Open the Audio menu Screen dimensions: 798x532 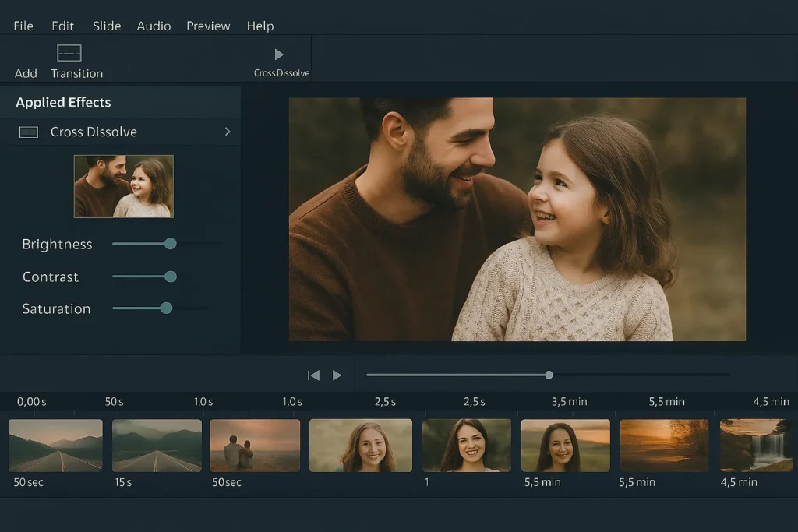(154, 26)
